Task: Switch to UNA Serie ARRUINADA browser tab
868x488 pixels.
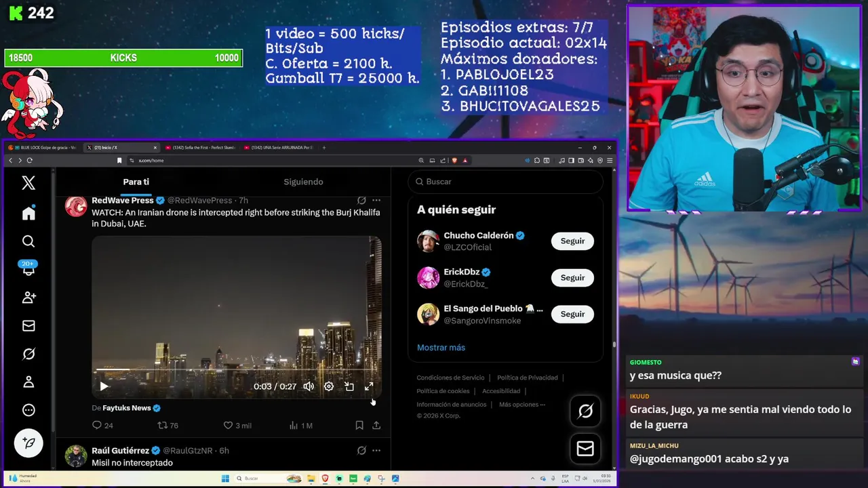Action: [278, 148]
